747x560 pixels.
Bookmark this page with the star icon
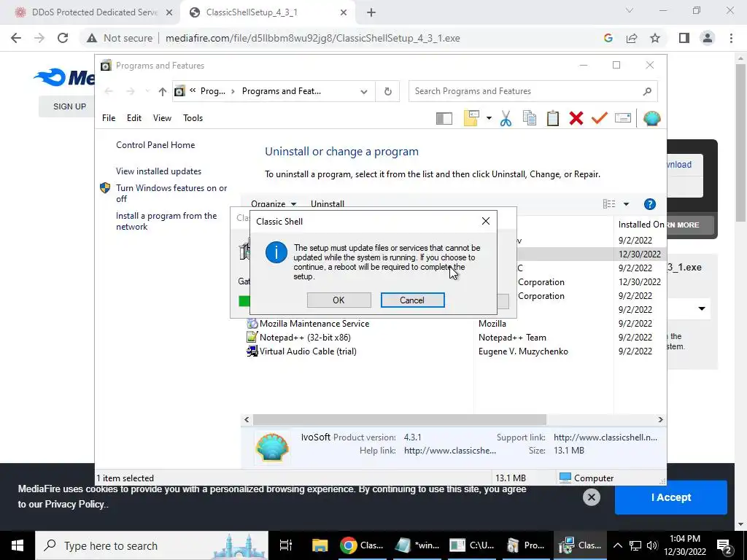pyautogui.click(x=655, y=38)
